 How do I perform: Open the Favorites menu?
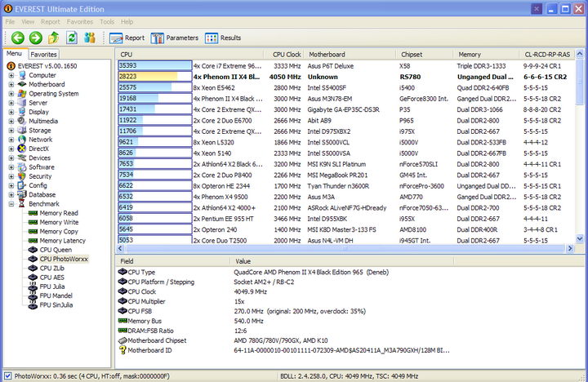(x=79, y=22)
